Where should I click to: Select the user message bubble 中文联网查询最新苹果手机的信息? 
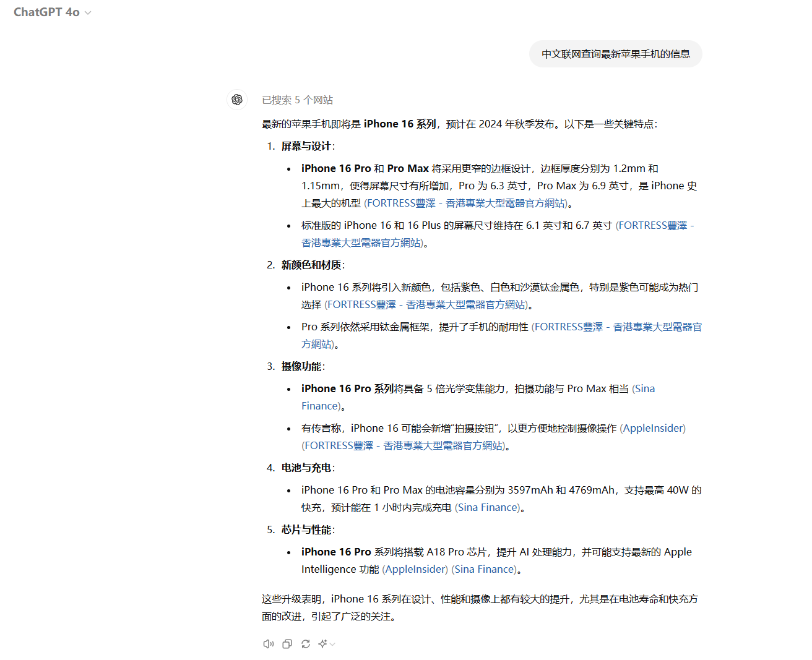click(x=615, y=54)
